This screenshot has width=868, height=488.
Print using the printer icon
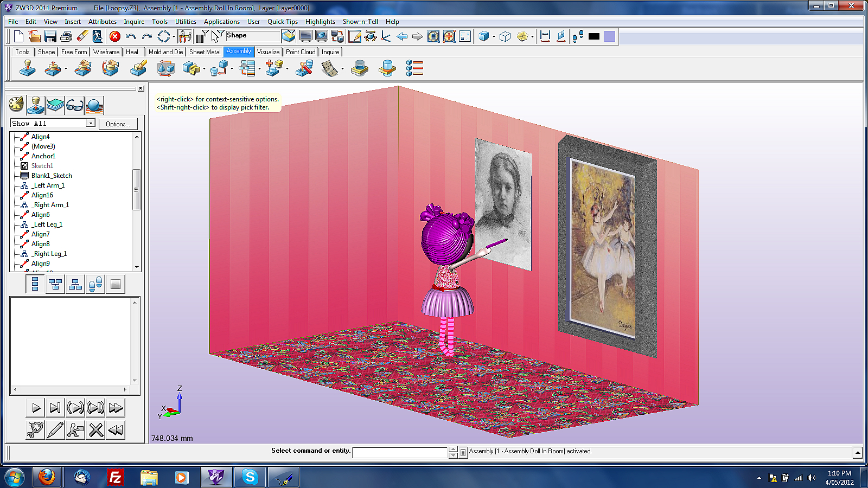pos(66,36)
